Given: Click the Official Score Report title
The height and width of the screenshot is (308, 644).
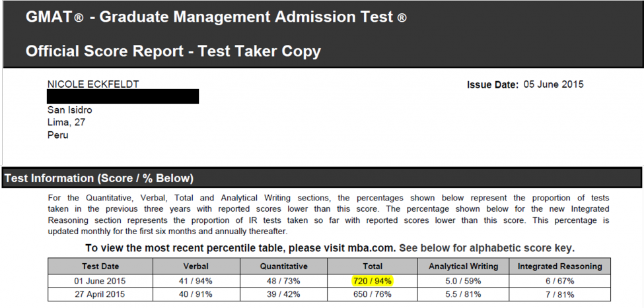Looking at the screenshot, I should tap(173, 50).
